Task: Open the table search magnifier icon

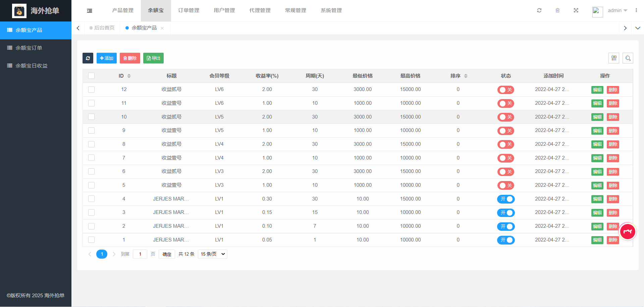Action: 628,58
